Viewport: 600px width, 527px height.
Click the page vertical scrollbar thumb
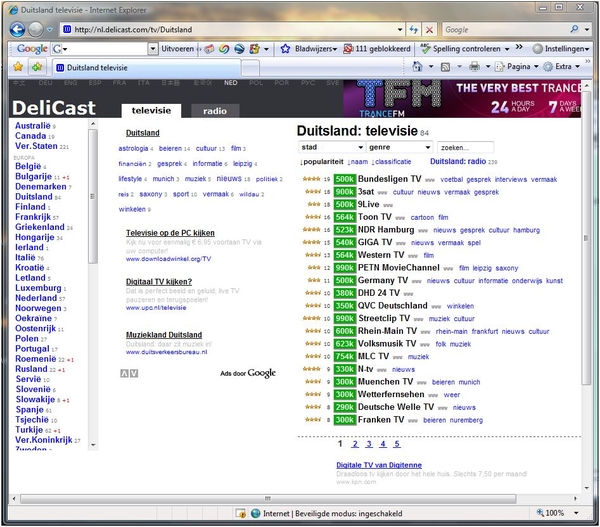point(586,238)
